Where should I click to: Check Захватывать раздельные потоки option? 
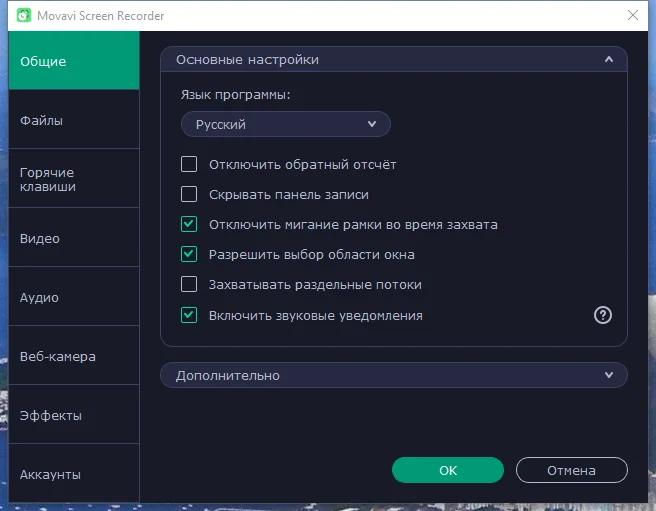click(x=189, y=284)
